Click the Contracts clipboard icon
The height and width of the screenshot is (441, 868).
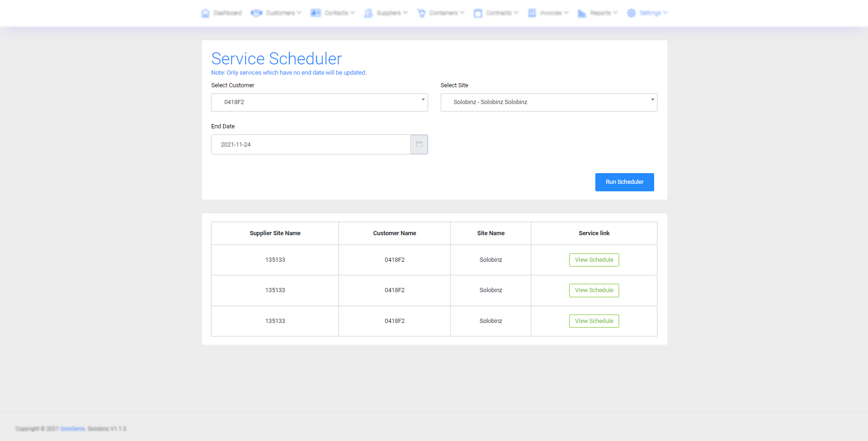tap(478, 13)
